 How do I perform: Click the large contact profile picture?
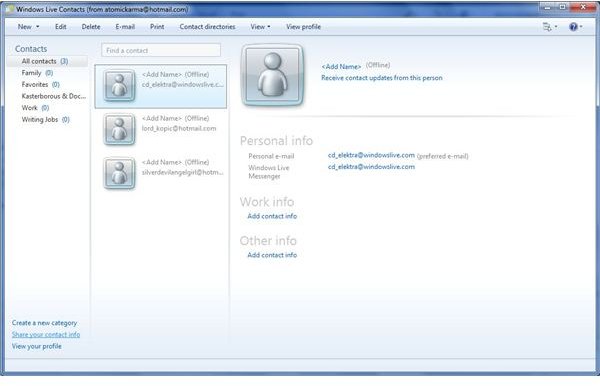272,75
